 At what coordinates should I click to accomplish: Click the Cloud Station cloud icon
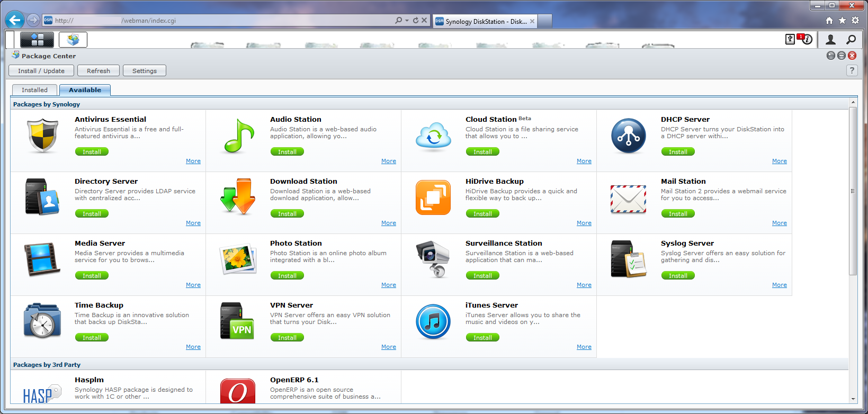[433, 136]
